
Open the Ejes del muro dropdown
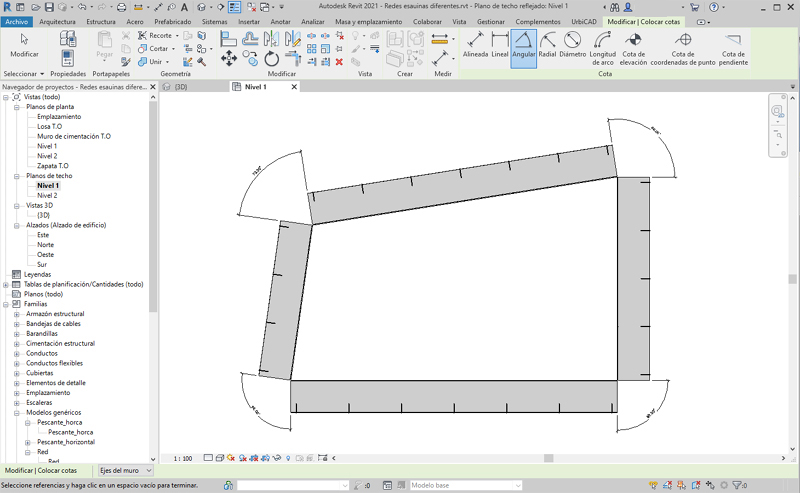coord(148,470)
